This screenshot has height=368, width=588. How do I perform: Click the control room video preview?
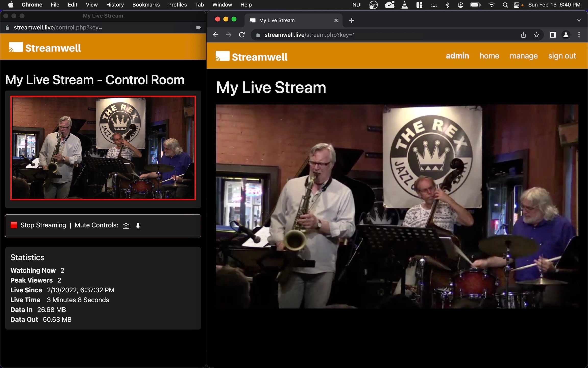[103, 148]
